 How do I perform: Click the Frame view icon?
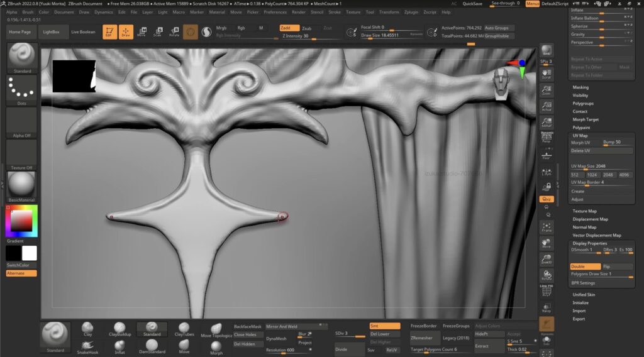tap(547, 227)
